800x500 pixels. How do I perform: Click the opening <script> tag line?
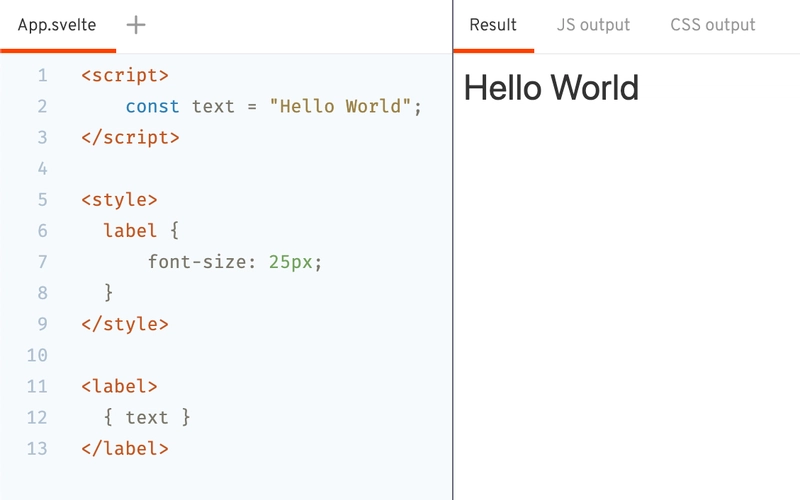pos(125,76)
